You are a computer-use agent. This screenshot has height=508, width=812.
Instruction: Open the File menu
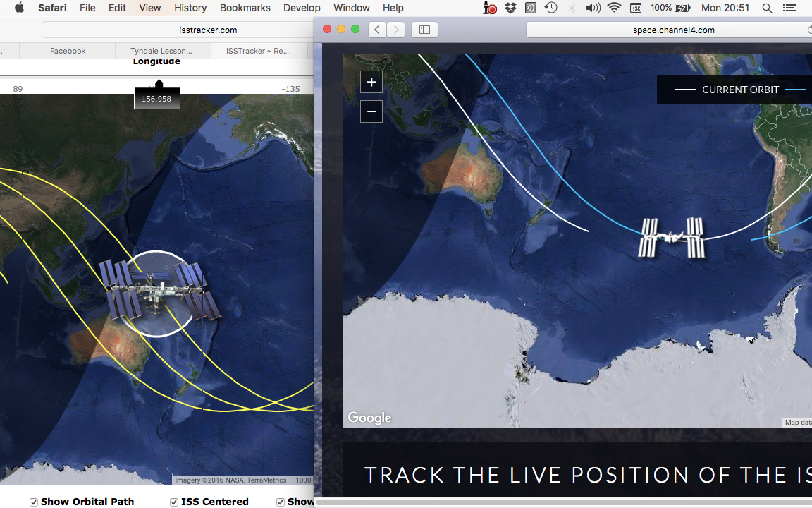tap(87, 8)
